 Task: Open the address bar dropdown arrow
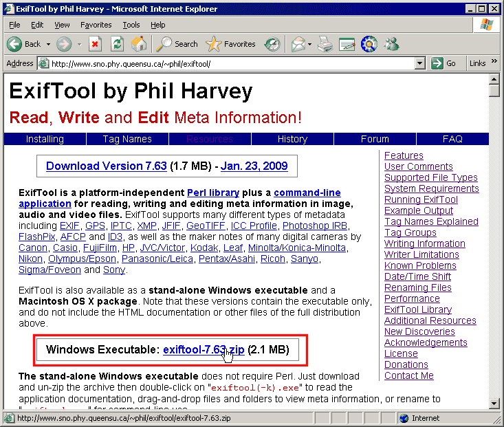(420, 63)
